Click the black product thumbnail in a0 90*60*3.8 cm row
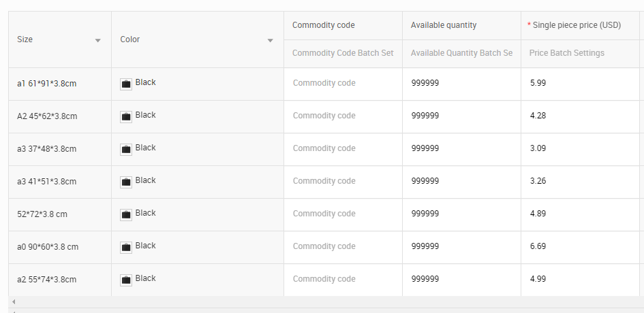 (x=126, y=248)
